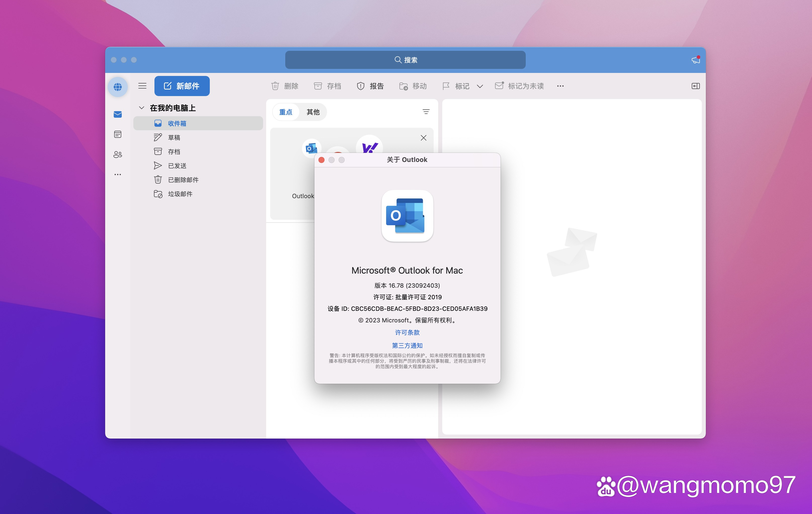Toggle the hamburger navigation pane button
The width and height of the screenshot is (812, 514).
(x=142, y=86)
